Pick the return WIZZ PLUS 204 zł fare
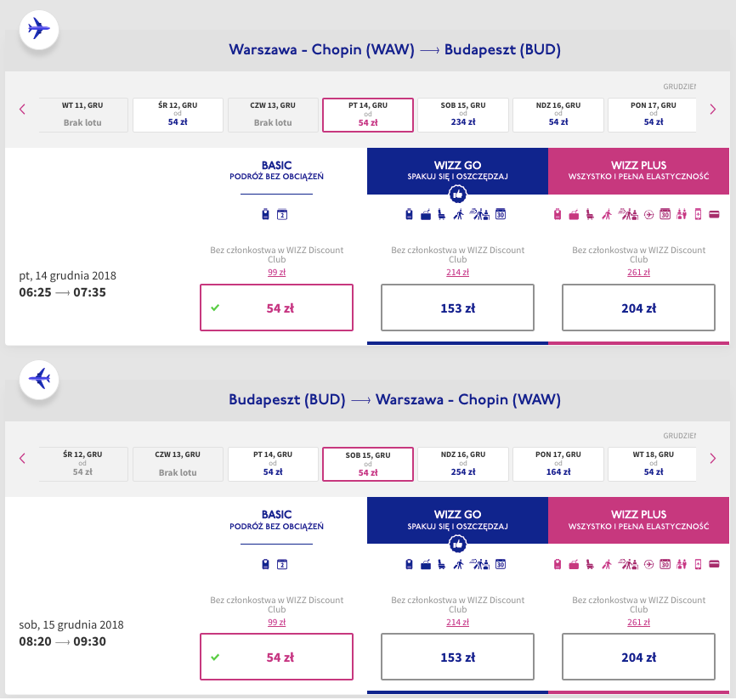Viewport: 736px width, 700px height. point(638,657)
